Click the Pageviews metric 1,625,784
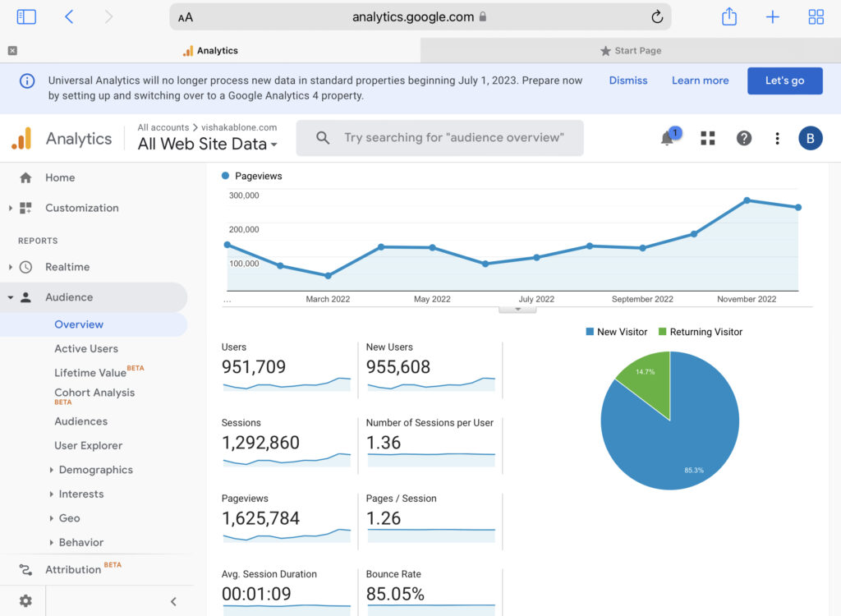 coord(260,518)
